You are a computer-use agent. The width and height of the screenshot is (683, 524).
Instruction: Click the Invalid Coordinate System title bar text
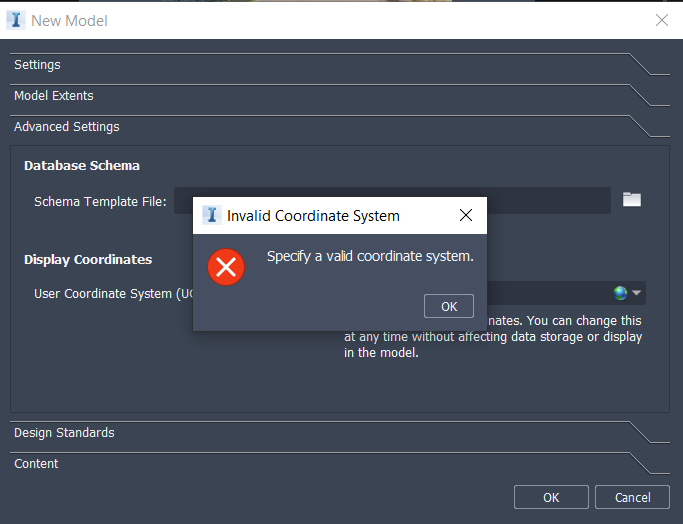point(313,216)
